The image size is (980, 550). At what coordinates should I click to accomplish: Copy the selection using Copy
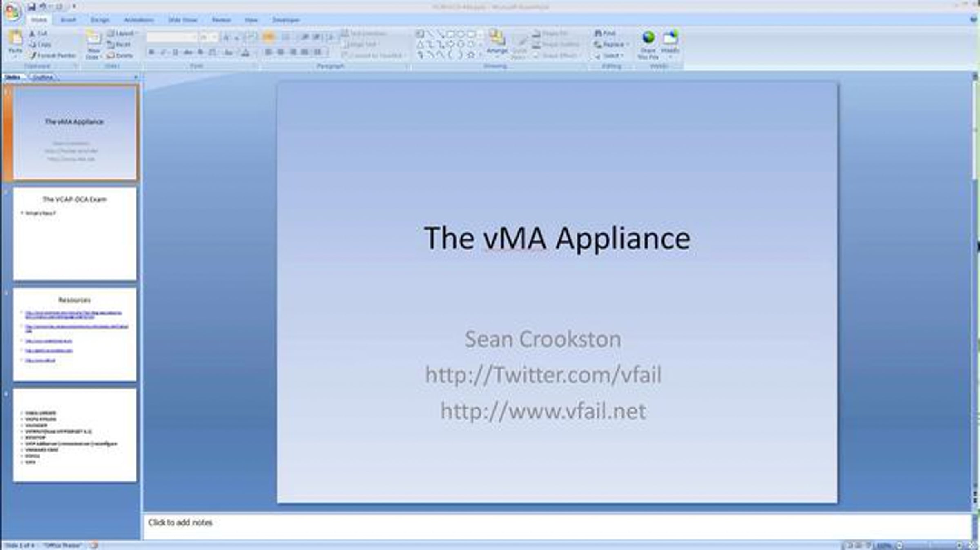click(x=40, y=45)
